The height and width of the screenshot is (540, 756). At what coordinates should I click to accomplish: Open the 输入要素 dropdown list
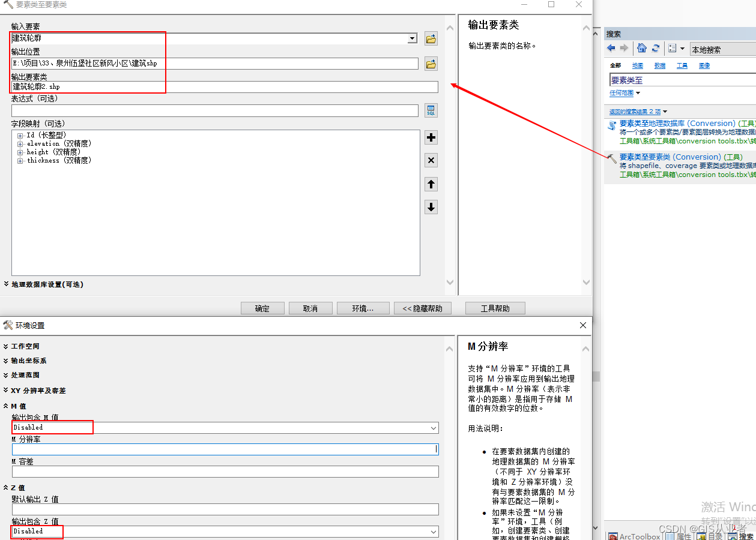(x=412, y=38)
